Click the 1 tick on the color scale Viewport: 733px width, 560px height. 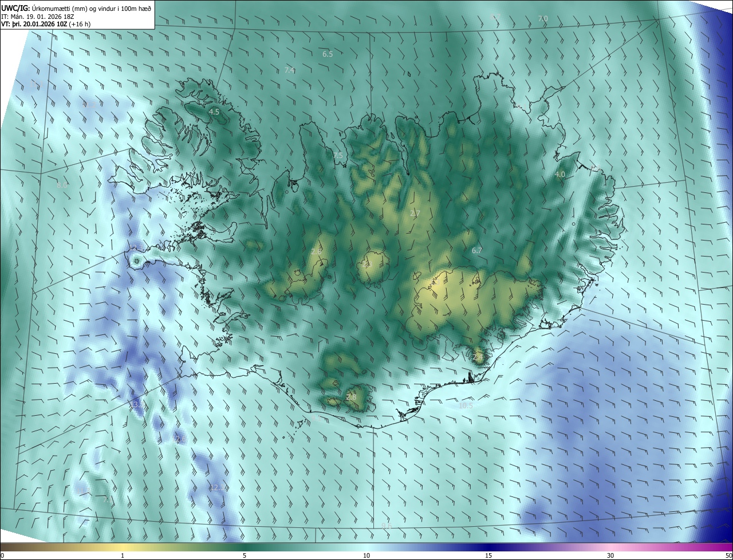pos(123,555)
